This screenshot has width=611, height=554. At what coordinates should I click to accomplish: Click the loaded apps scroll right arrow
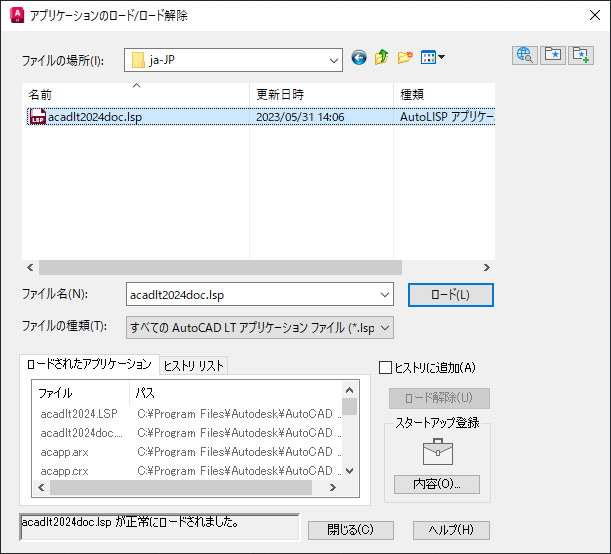pyautogui.click(x=333, y=488)
